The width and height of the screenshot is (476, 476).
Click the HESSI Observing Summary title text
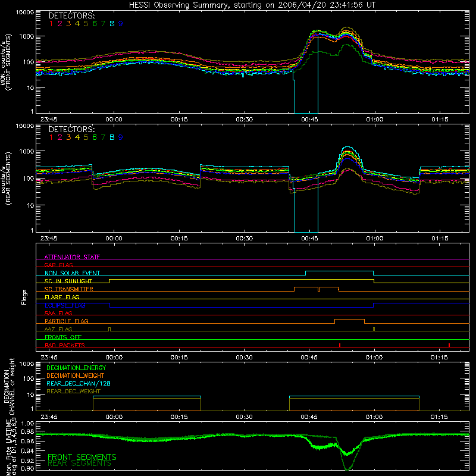pyautogui.click(x=252, y=5)
